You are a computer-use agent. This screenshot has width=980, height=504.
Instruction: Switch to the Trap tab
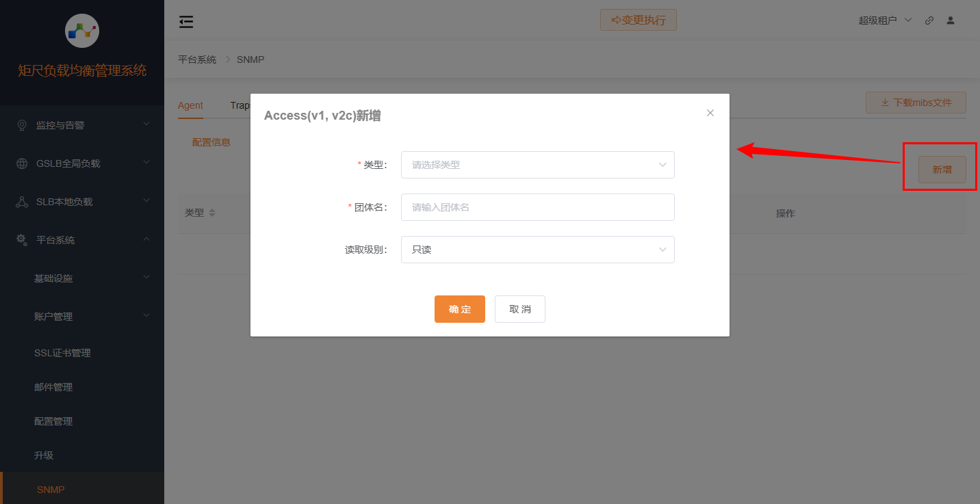point(241,105)
